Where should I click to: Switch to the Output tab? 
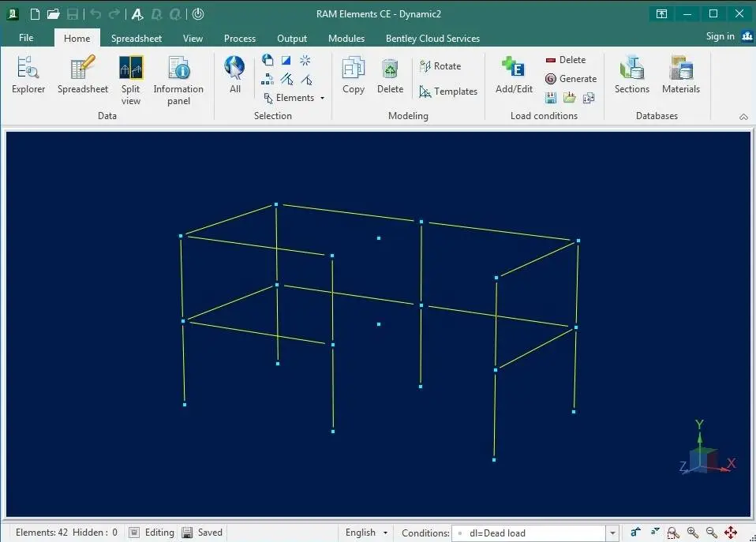(292, 38)
